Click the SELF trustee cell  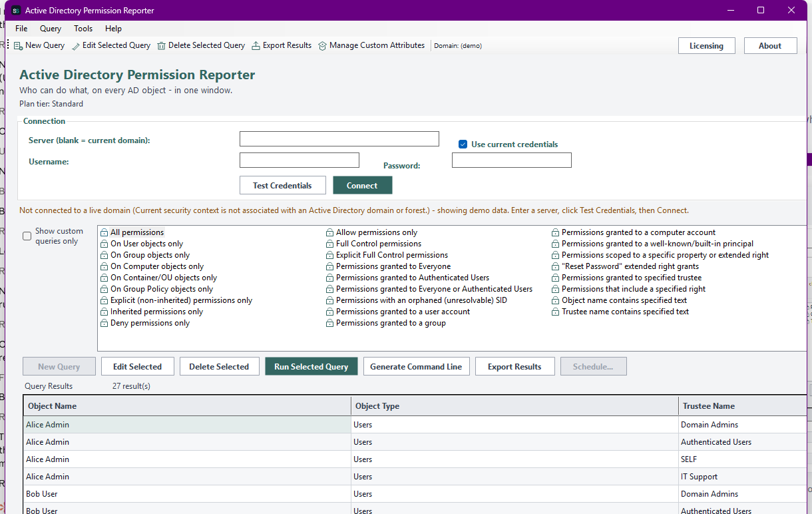click(744, 459)
